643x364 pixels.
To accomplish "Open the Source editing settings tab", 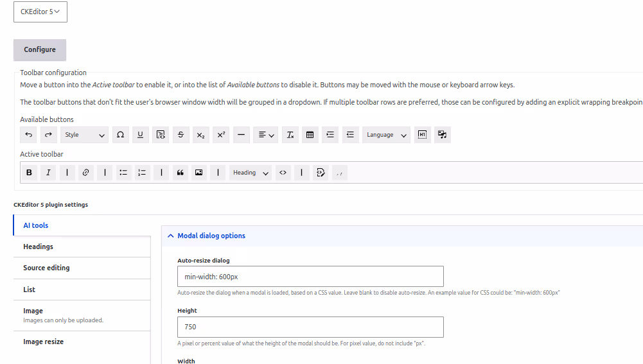I will (82, 268).
